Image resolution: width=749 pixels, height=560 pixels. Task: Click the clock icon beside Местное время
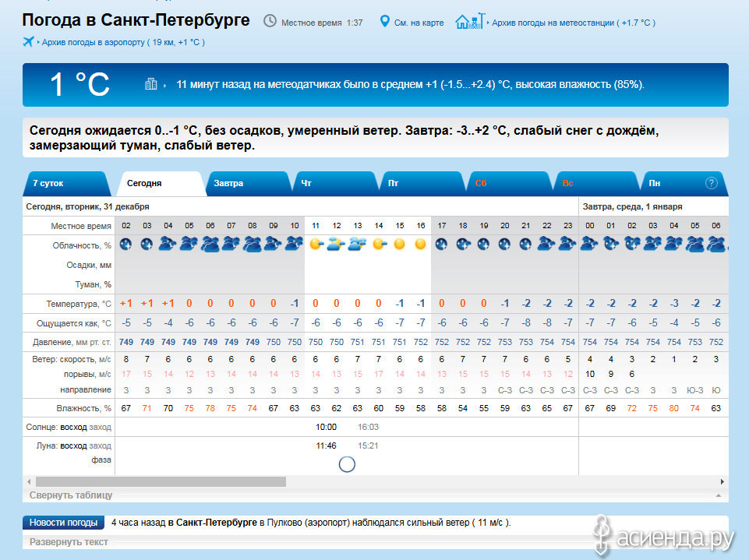270,21
